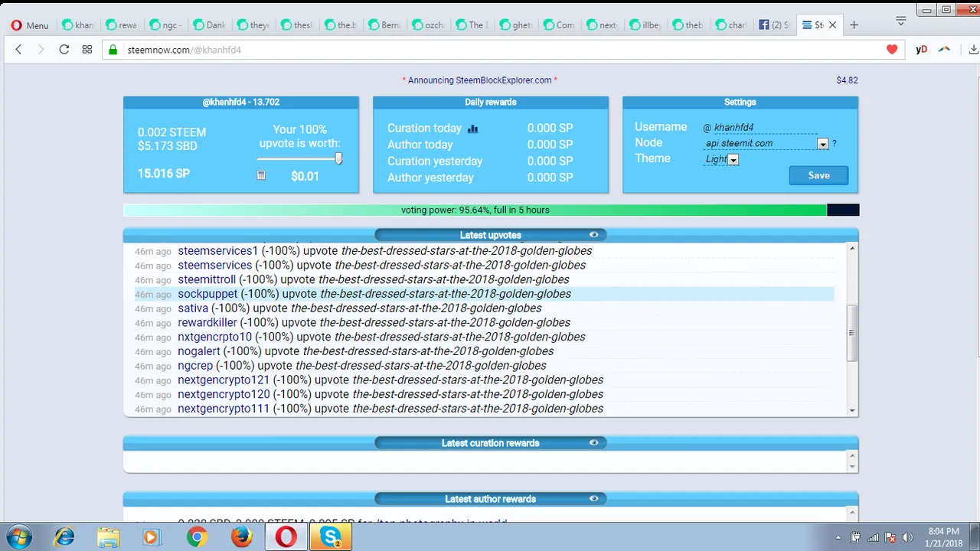Launch Google Chrome from taskbar
980x551 pixels.
coord(197,537)
